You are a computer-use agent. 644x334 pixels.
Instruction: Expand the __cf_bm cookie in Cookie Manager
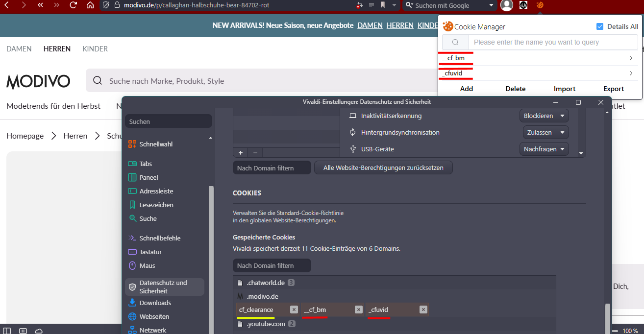point(540,58)
